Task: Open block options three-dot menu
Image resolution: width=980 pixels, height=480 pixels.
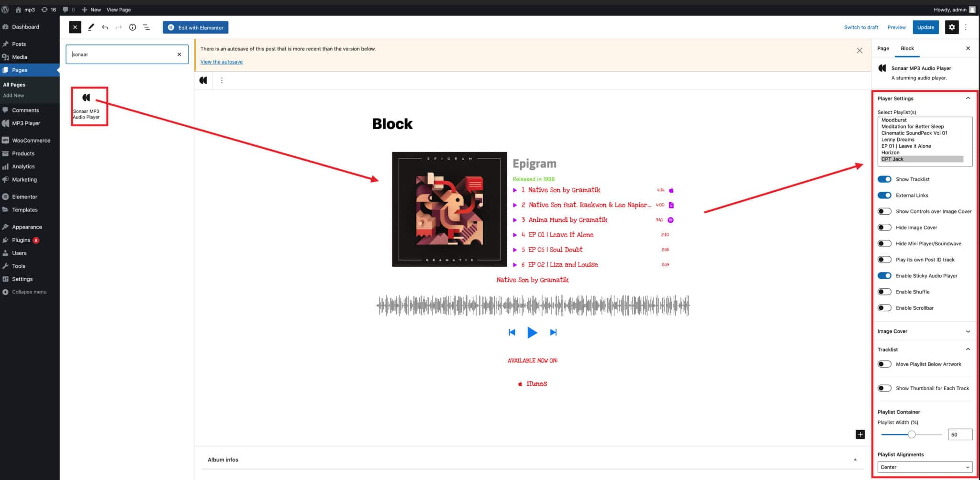Action: [x=222, y=80]
